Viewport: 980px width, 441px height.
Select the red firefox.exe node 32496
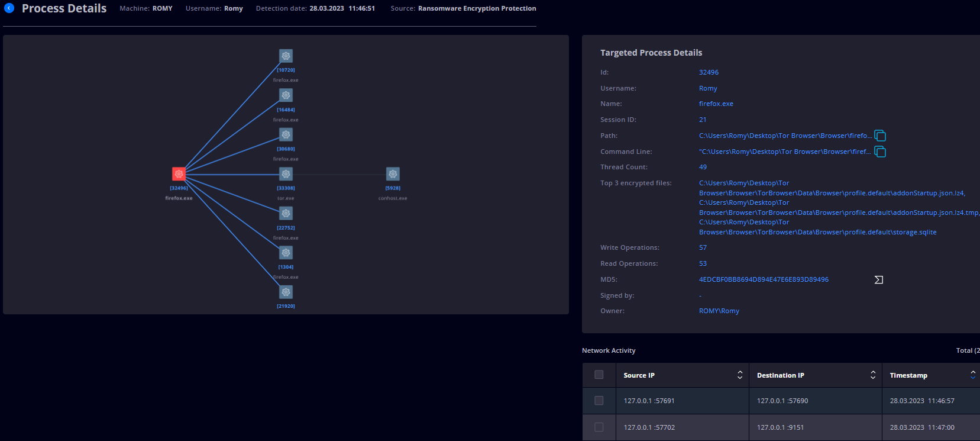(x=179, y=174)
